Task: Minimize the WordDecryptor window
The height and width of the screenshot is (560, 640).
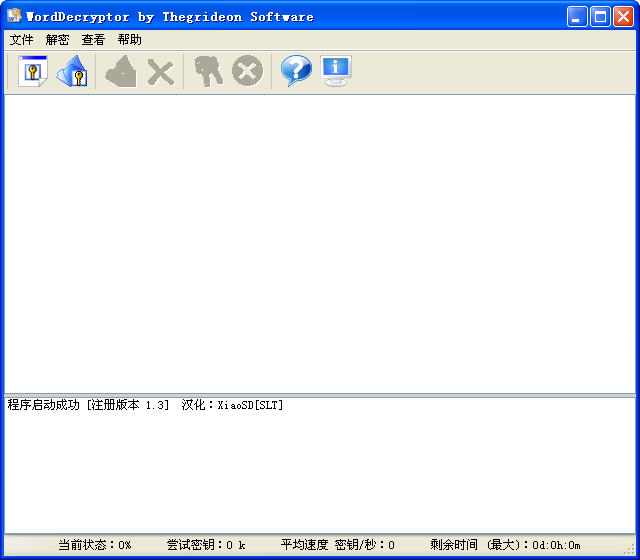Action: click(576, 17)
